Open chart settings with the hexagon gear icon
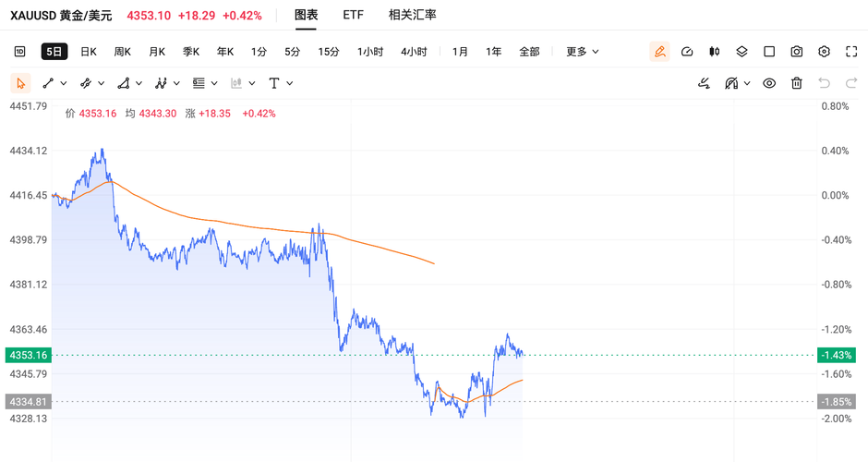868x462 pixels. 824,52
